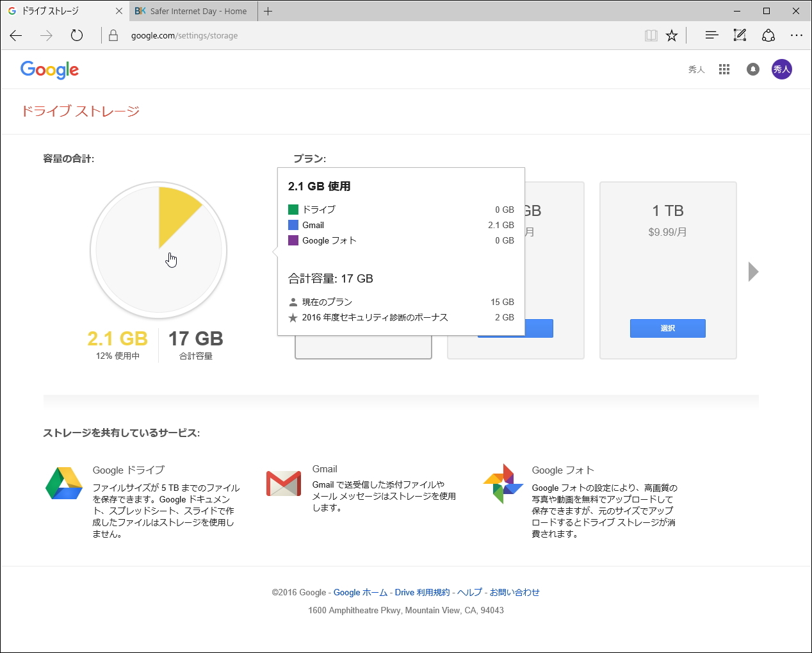Open the 秀人 account menu
This screenshot has height=653, width=812.
pos(782,69)
